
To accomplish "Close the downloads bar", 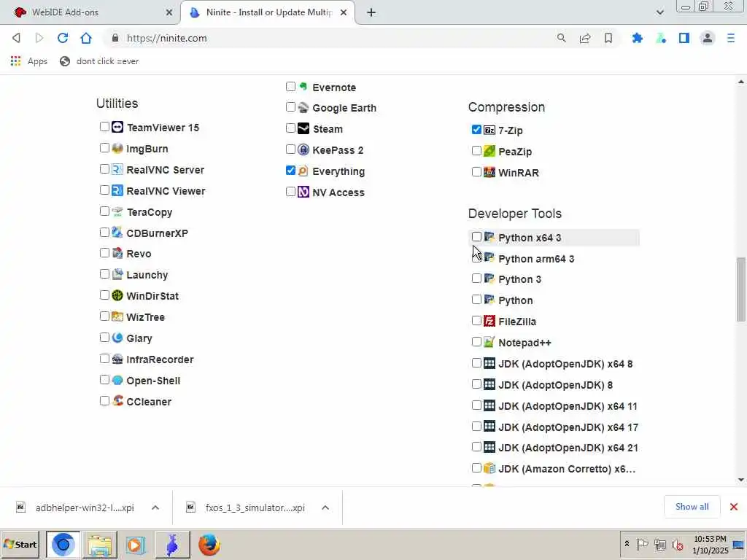I will pyautogui.click(x=734, y=507).
